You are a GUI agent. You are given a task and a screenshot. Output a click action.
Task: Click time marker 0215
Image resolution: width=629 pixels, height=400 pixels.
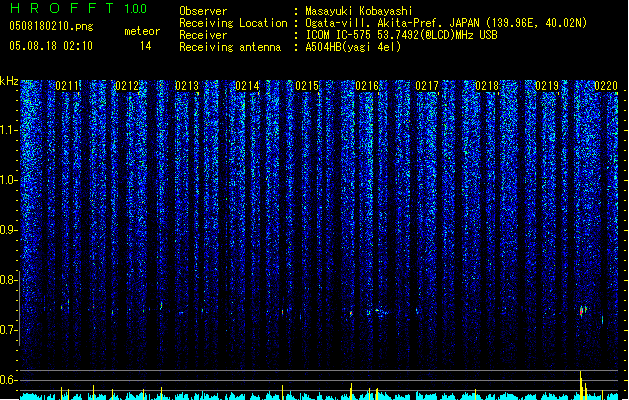click(307, 86)
